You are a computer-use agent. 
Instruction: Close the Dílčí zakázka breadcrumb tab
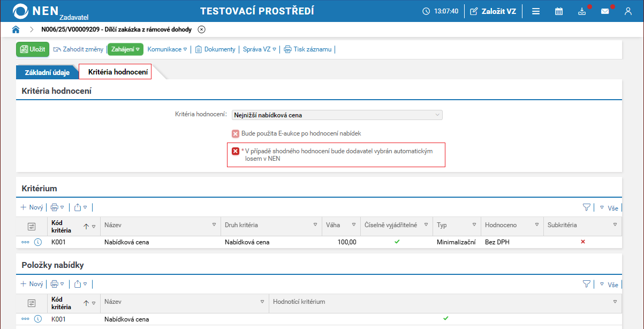pos(201,29)
